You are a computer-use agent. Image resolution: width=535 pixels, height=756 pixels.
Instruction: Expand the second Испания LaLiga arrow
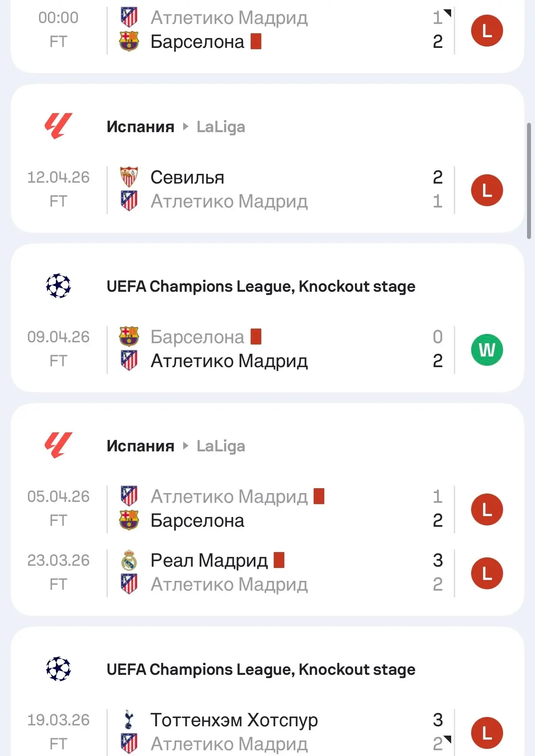[186, 446]
